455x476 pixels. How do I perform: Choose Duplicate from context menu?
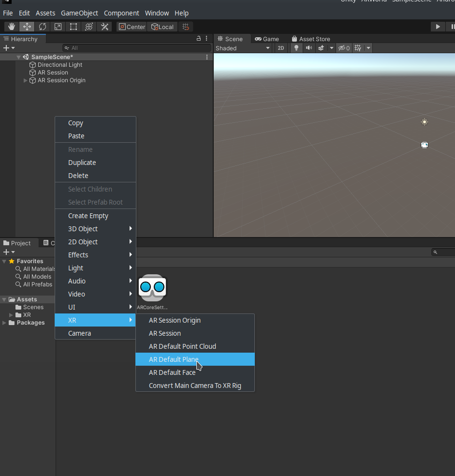(x=95, y=163)
